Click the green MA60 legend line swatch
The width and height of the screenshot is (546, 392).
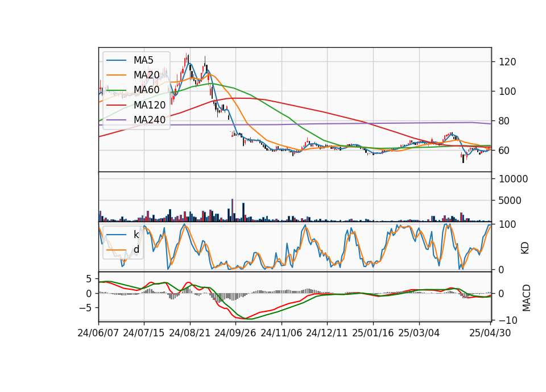pos(116,90)
